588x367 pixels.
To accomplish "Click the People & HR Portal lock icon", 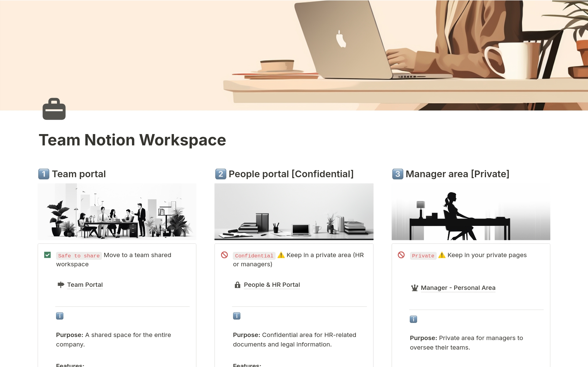I will (236, 285).
